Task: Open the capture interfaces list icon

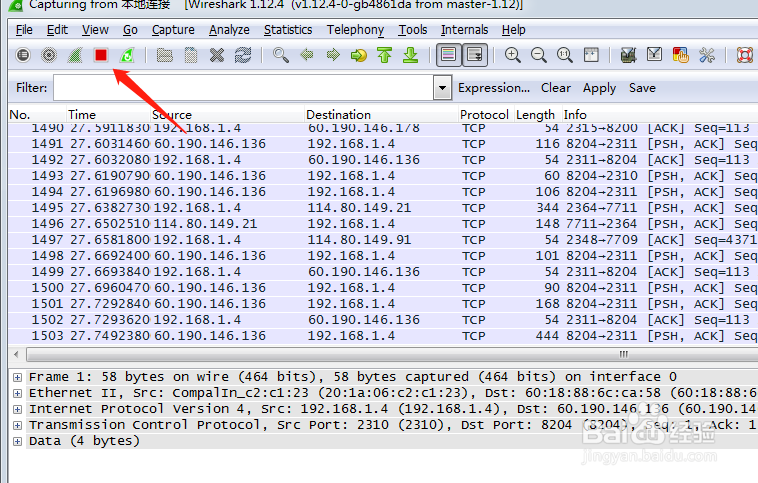Action: coord(23,55)
